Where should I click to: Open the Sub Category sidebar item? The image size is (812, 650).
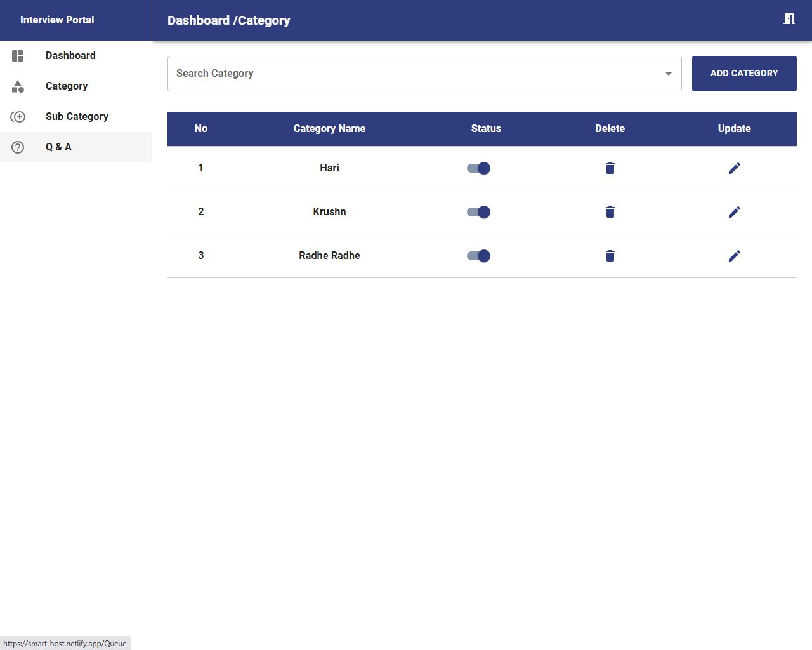pyautogui.click(x=76, y=117)
